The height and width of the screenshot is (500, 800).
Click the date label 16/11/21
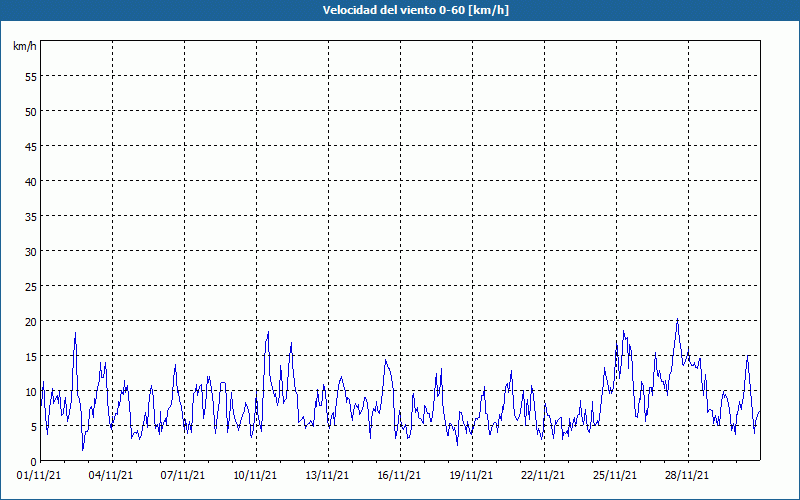click(x=399, y=475)
